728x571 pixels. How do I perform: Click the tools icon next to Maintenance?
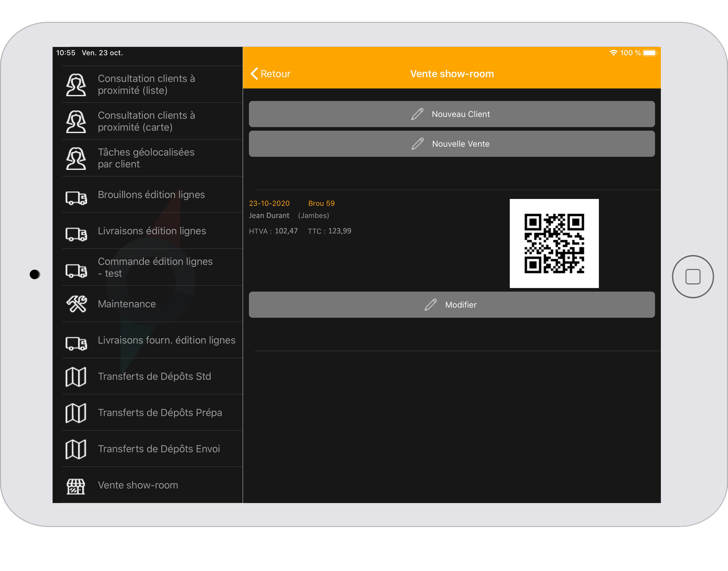(76, 304)
